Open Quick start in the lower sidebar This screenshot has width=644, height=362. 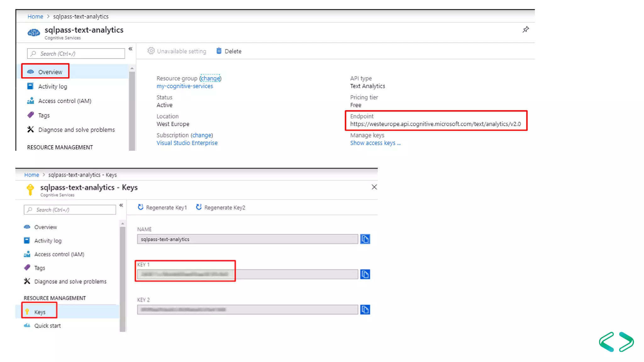coord(47,326)
